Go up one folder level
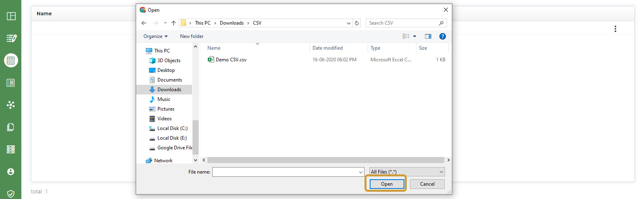The height and width of the screenshot is (199, 644). pos(174,23)
